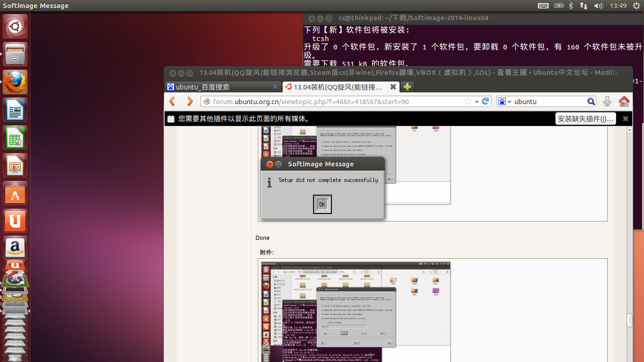Viewport: 644px width, 362px height.
Task: Open LibreOffice Writer from launcher
Action: (15, 110)
